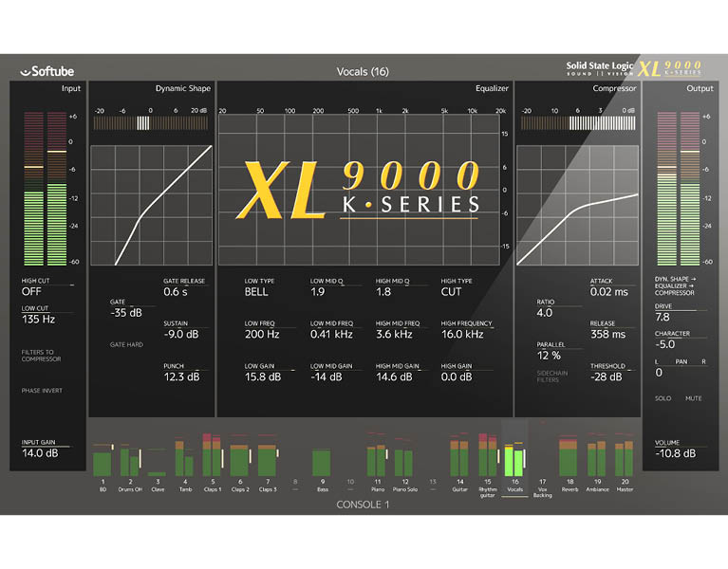The height and width of the screenshot is (569, 728).
Task: Select channel 16 Vocals meter
Action: tap(514, 459)
